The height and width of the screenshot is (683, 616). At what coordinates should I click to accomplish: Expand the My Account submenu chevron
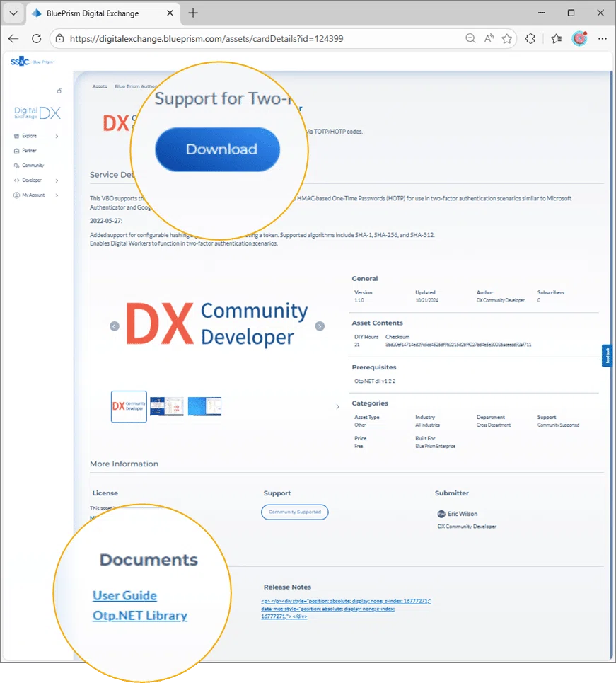[57, 195]
